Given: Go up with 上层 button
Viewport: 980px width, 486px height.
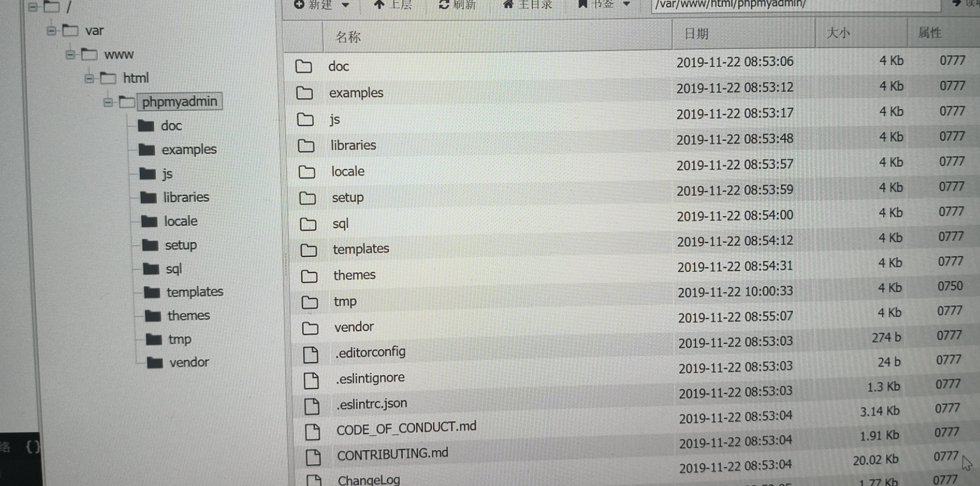Looking at the screenshot, I should point(393,4).
